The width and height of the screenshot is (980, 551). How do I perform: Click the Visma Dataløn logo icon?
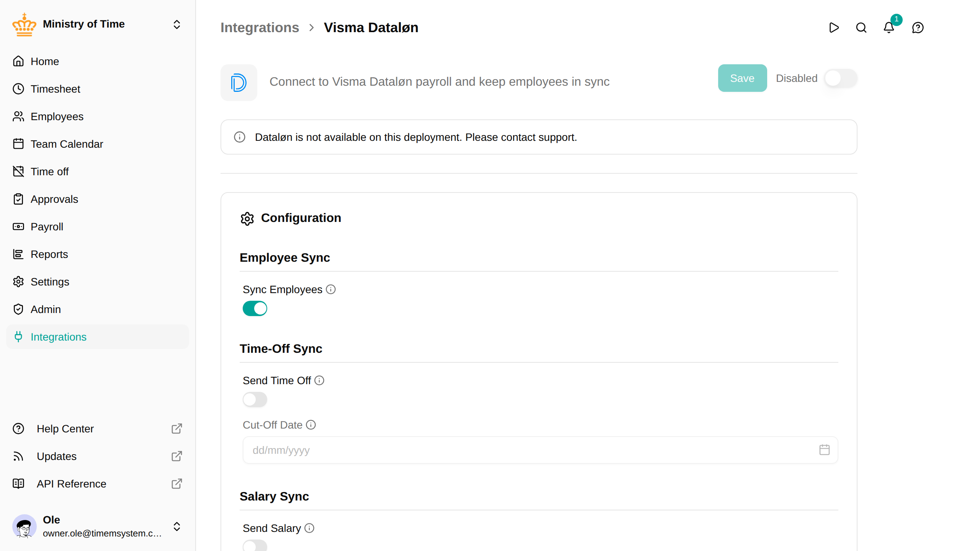pyautogui.click(x=239, y=83)
